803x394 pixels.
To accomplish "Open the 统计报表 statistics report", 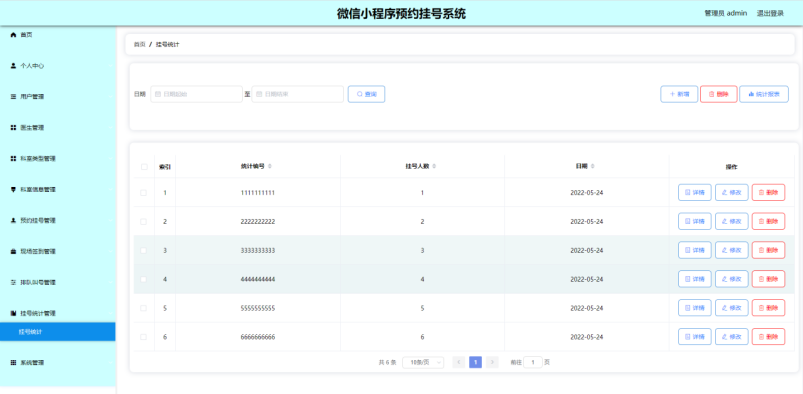I will point(764,94).
